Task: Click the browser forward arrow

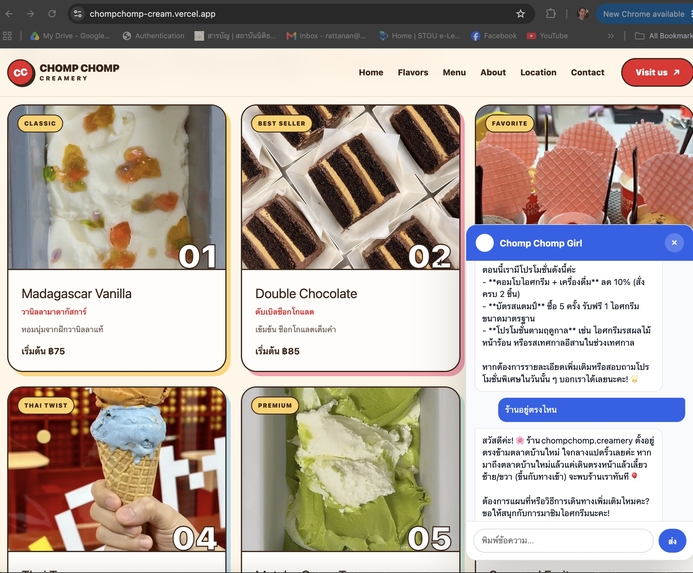Action: 30,14
